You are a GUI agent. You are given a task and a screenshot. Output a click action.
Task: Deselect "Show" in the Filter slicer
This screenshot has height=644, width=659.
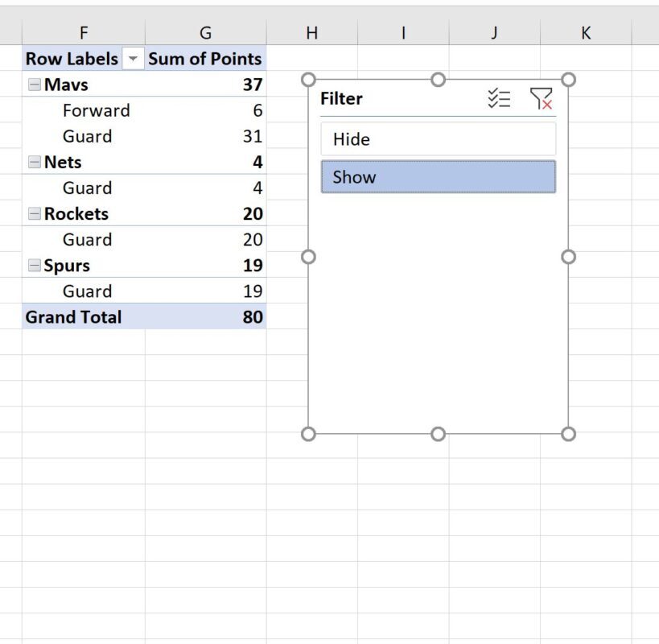point(438,176)
